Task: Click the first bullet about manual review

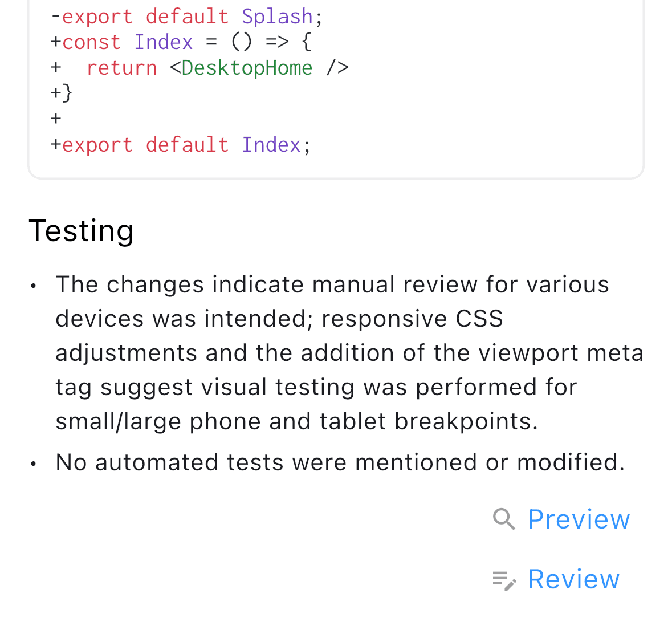Action: tap(349, 353)
